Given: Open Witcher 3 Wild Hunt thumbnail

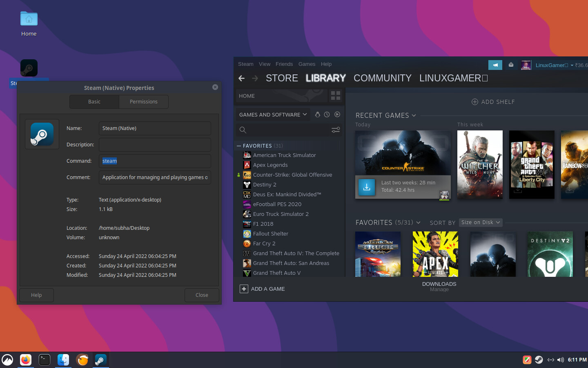Looking at the screenshot, I should 480,165.
